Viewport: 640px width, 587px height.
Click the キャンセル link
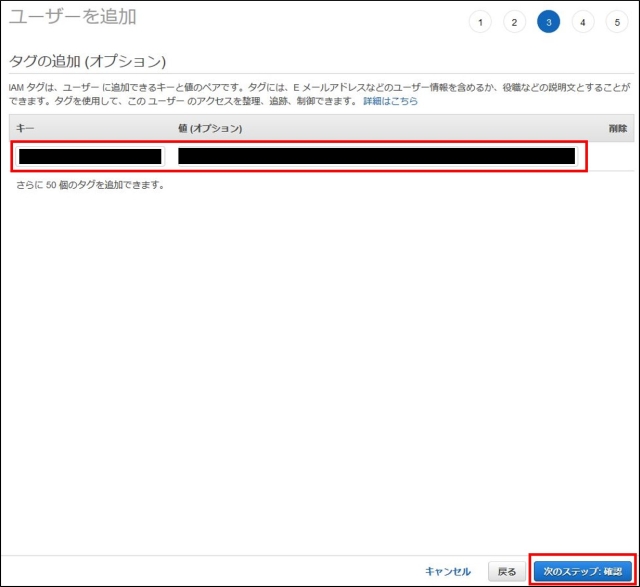pyautogui.click(x=448, y=571)
